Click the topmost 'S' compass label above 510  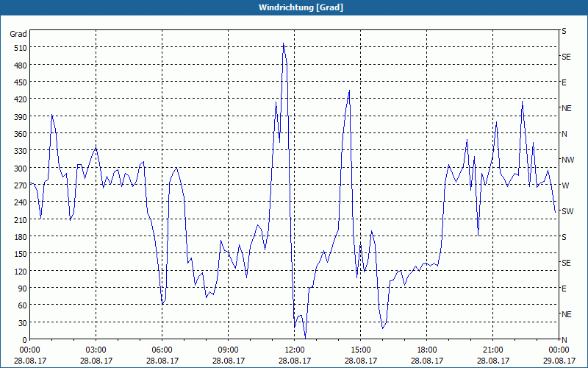pos(564,31)
